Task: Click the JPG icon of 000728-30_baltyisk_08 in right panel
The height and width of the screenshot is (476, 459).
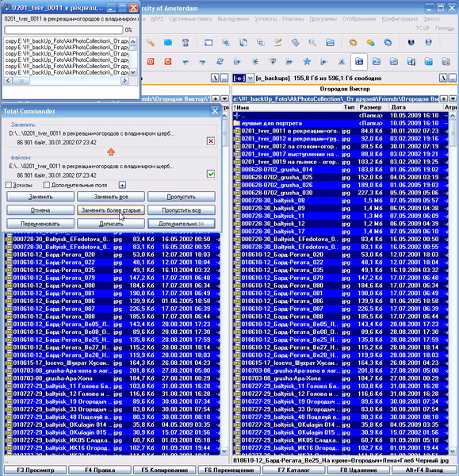Action: click(236, 201)
